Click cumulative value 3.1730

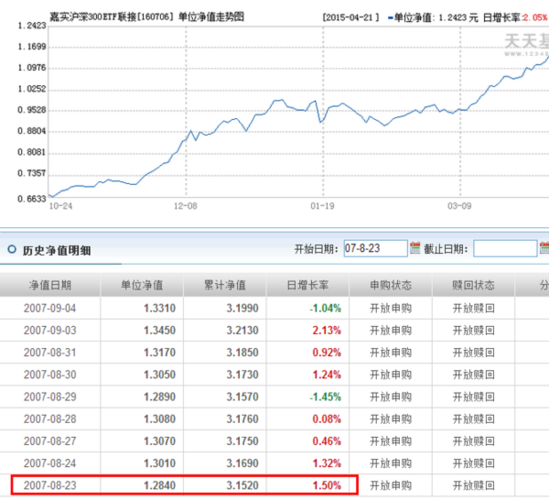pyautogui.click(x=242, y=375)
